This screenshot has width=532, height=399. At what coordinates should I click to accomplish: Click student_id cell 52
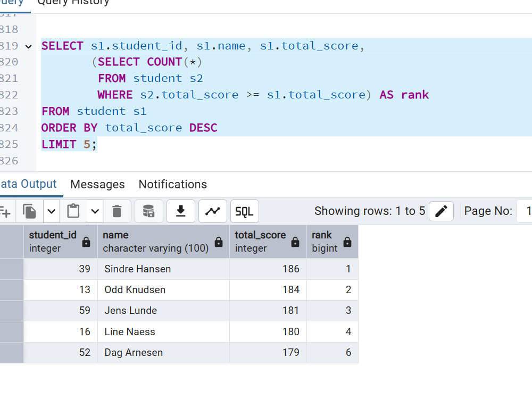[x=61, y=353]
